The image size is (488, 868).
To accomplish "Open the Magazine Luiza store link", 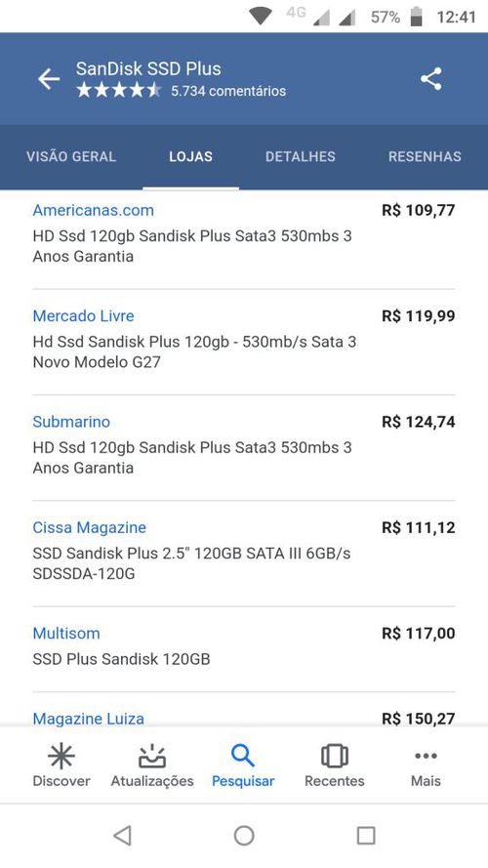I will (x=89, y=719).
